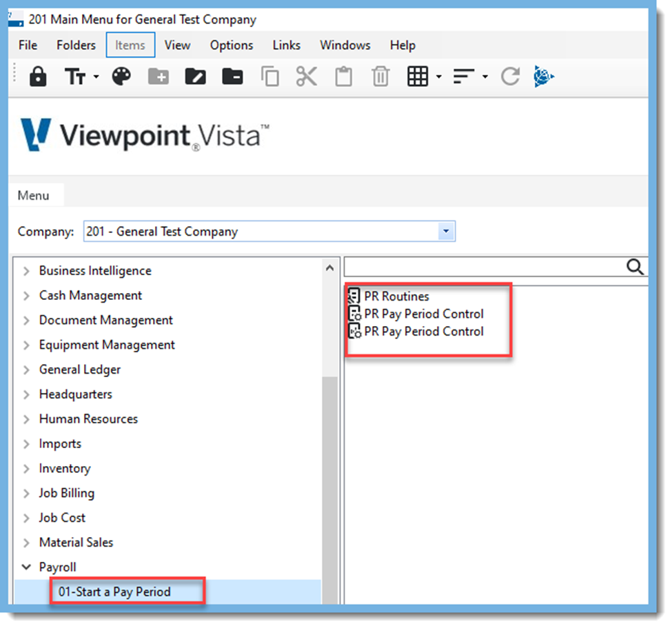672x628 pixels.
Task: Open the Items menu
Action: (130, 45)
